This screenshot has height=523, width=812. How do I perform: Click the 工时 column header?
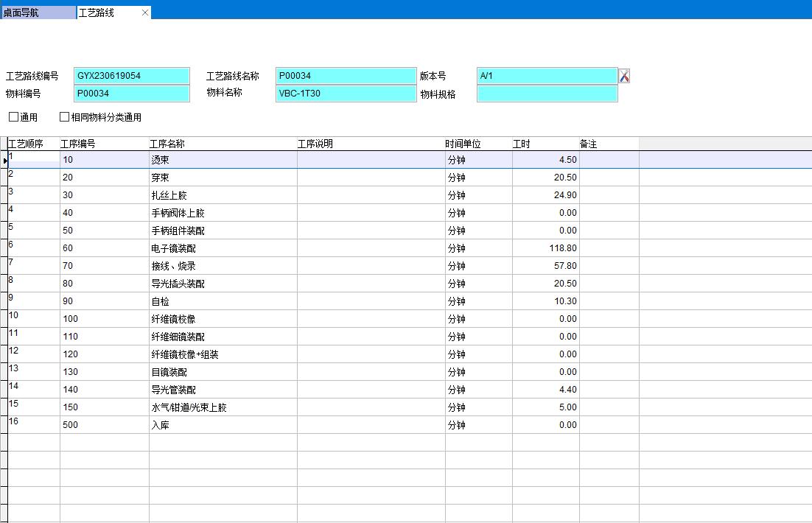pyautogui.click(x=545, y=144)
